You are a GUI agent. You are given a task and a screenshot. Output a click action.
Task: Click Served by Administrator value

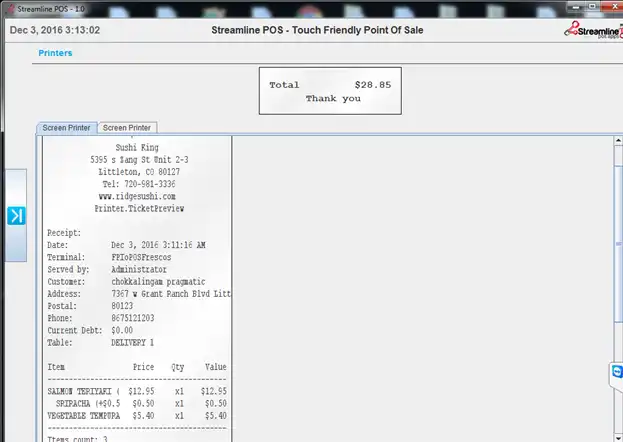139,269
